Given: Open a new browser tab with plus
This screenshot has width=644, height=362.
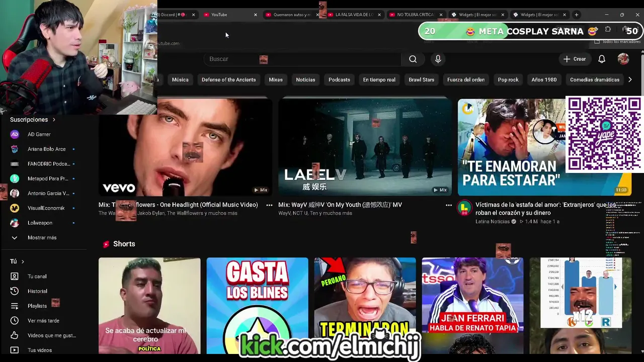Looking at the screenshot, I should 577,15.
